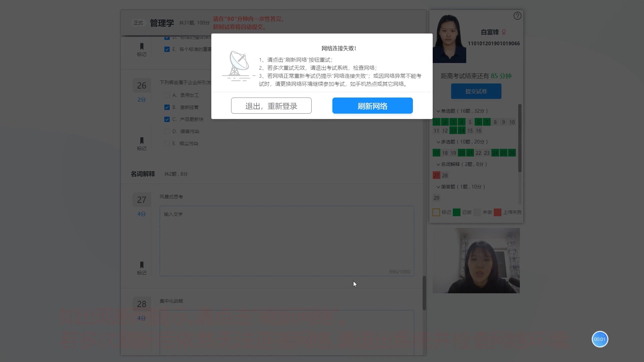644x362 pixels.
Task: Open the help question mark icon
Action: [x=518, y=16]
